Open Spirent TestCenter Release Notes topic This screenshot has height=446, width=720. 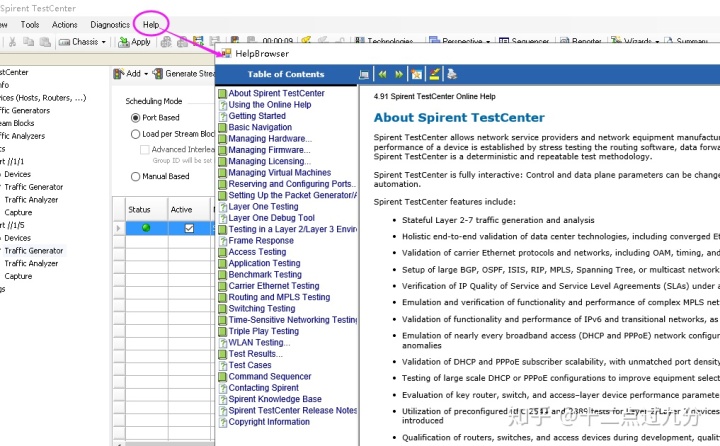[x=292, y=411]
